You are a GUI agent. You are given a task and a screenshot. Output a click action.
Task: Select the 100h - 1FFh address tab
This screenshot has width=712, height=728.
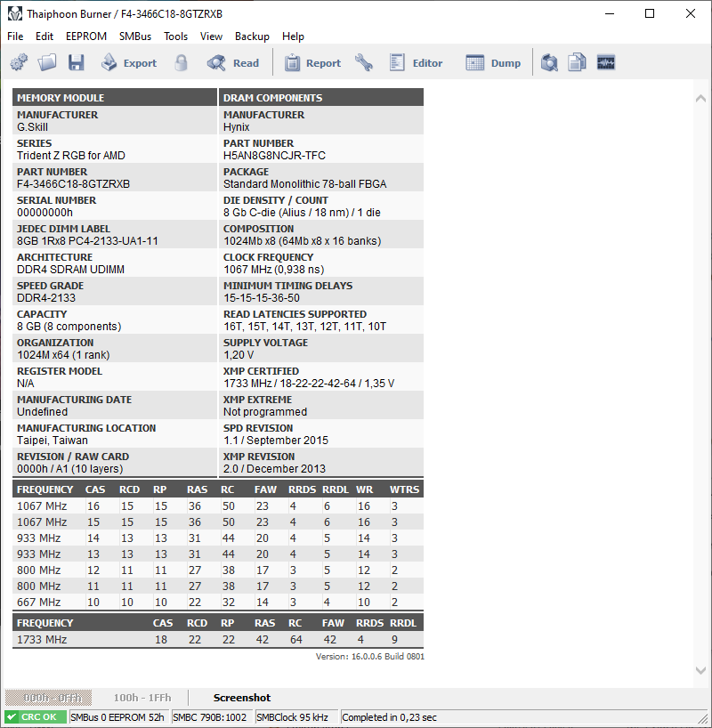[142, 698]
